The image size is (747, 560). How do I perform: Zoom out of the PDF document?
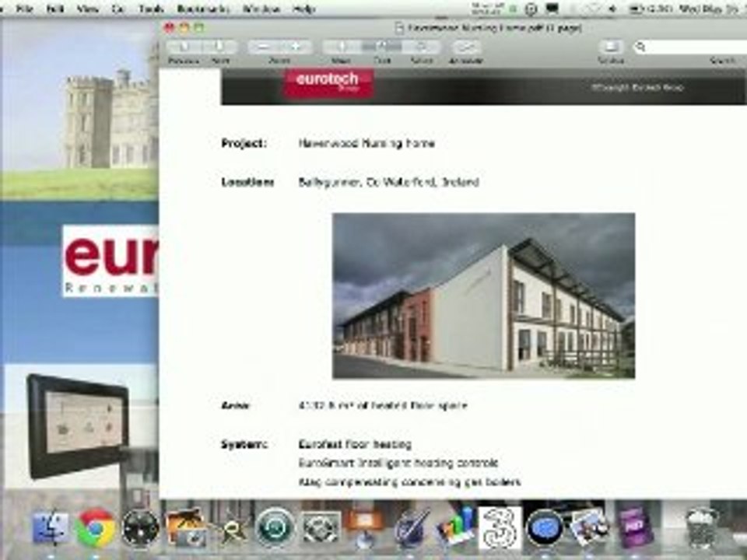click(263, 46)
